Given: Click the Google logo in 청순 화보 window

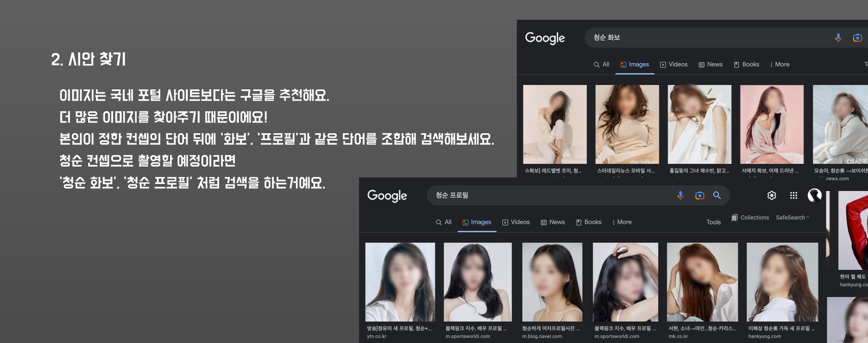Looking at the screenshot, I should click(545, 38).
